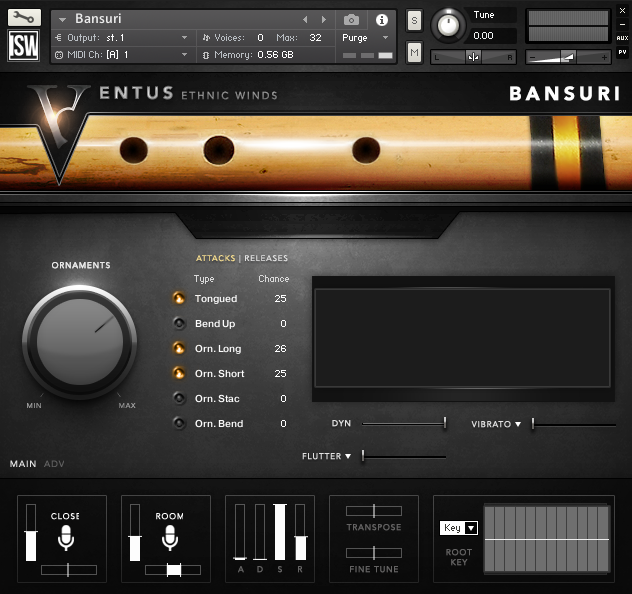Switch to the Releases tab
The height and width of the screenshot is (594, 632).
tap(266, 258)
